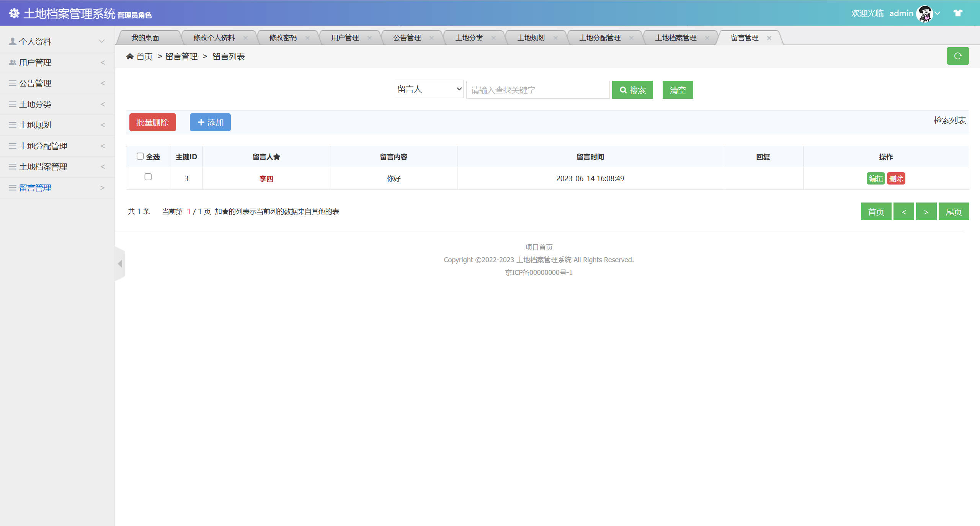980x526 pixels.
Task: Click the green refresh icon top right
Action: coord(958,56)
